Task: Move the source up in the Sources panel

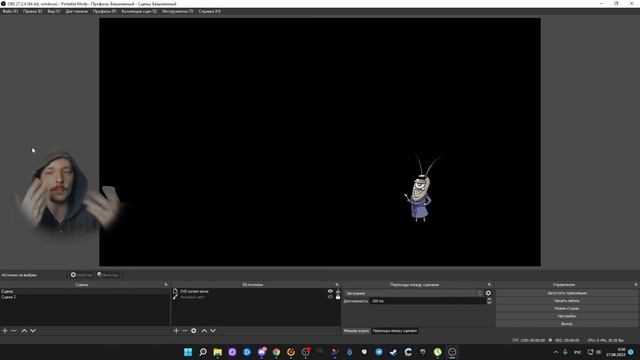Action: [x=204, y=331]
